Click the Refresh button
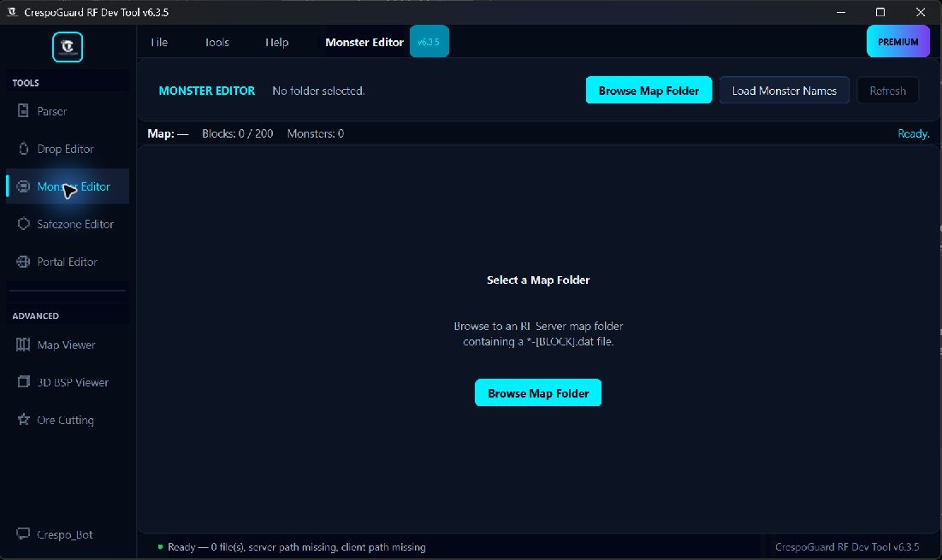The height and width of the screenshot is (560, 942). click(x=887, y=90)
